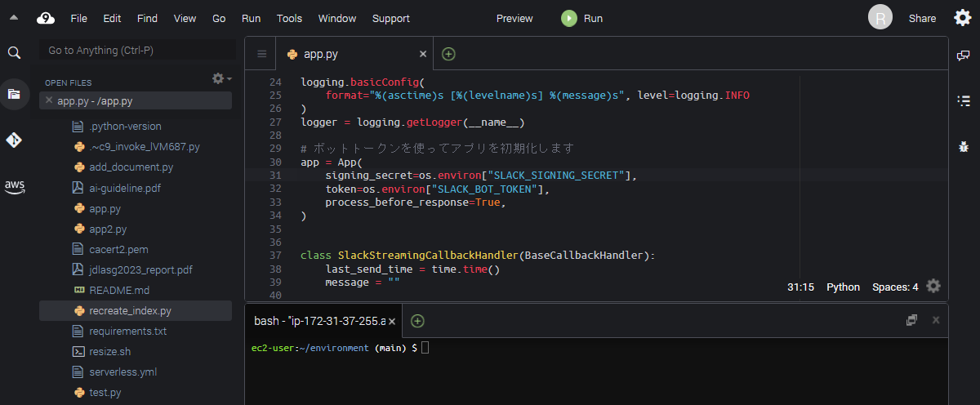Image resolution: width=980 pixels, height=405 pixels.
Task: Close the bash terminal tab
Action: click(391, 322)
